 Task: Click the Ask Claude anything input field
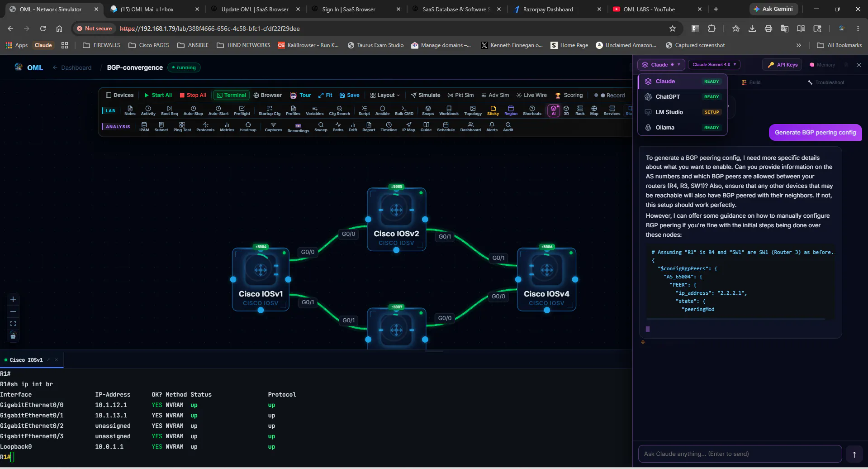point(740,454)
